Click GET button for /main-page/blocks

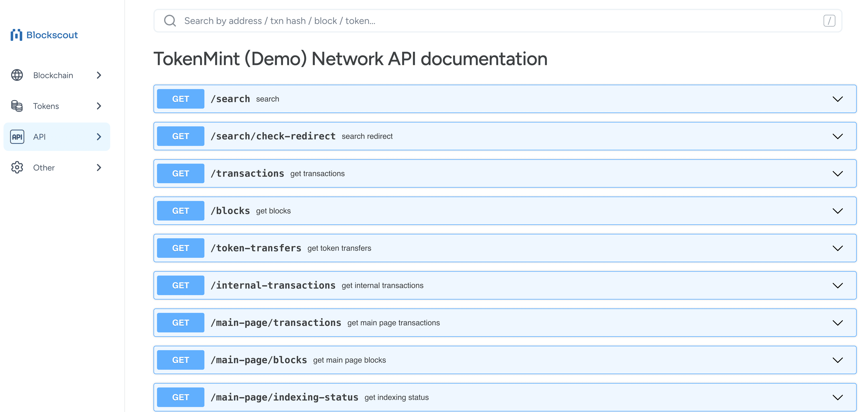point(181,360)
